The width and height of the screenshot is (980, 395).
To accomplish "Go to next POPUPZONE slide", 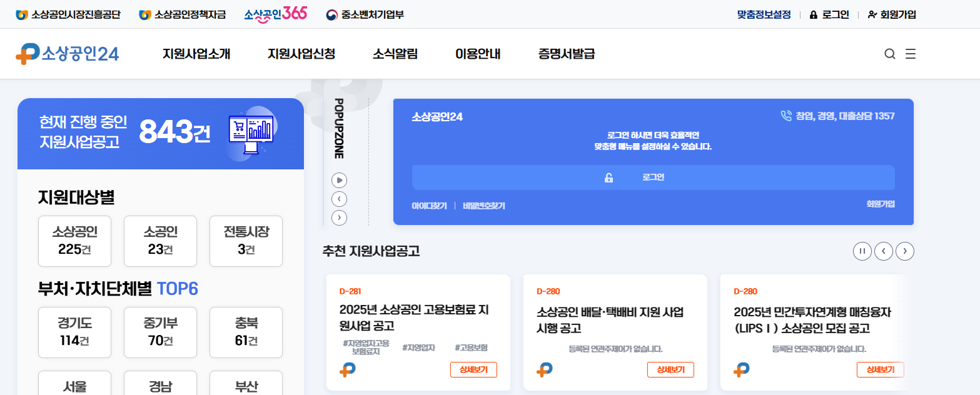I will 339,217.
